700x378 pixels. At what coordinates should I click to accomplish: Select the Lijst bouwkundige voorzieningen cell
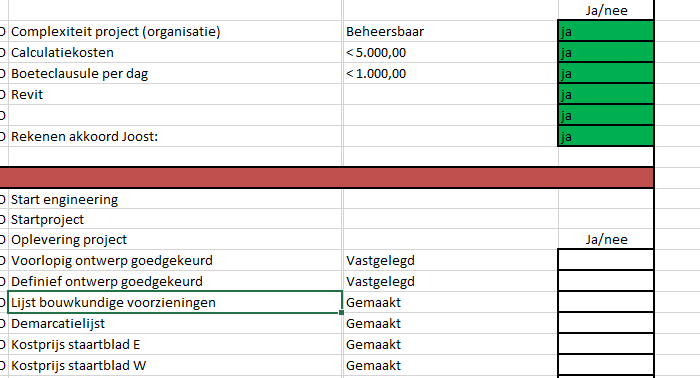pyautogui.click(x=175, y=302)
